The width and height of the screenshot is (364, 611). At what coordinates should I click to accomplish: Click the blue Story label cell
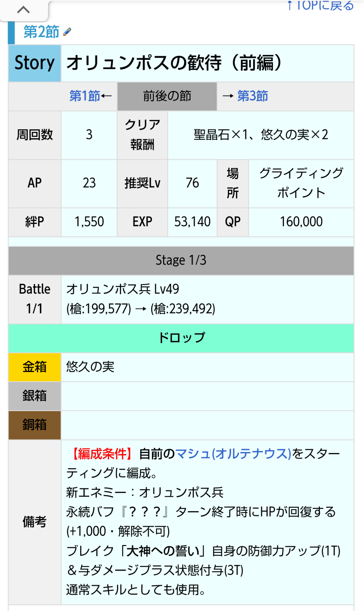pyautogui.click(x=35, y=63)
